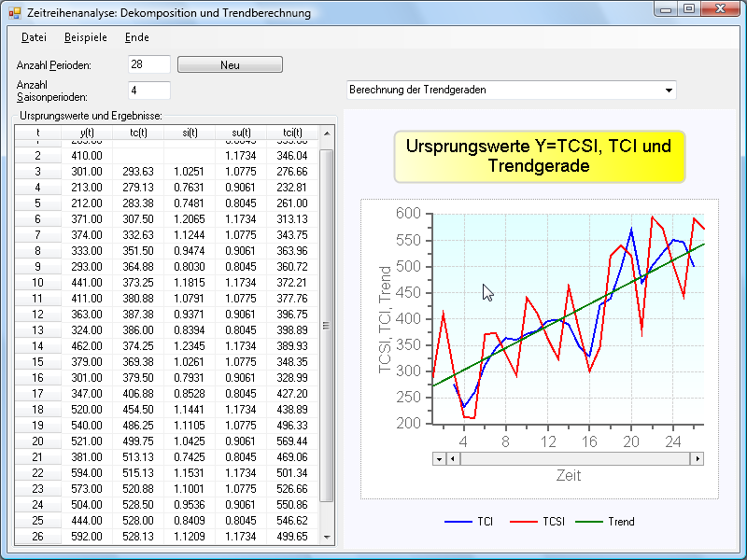
Task: Click chart scrollbar zoom-reset down arrow
Action: pyautogui.click(x=439, y=458)
